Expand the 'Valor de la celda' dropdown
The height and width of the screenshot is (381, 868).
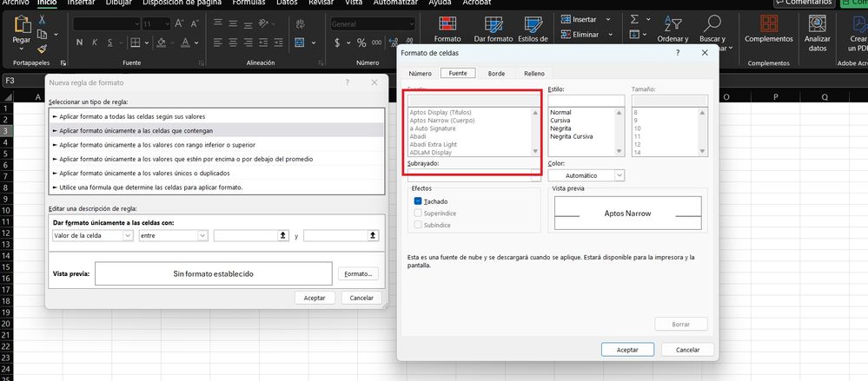pyautogui.click(x=92, y=235)
